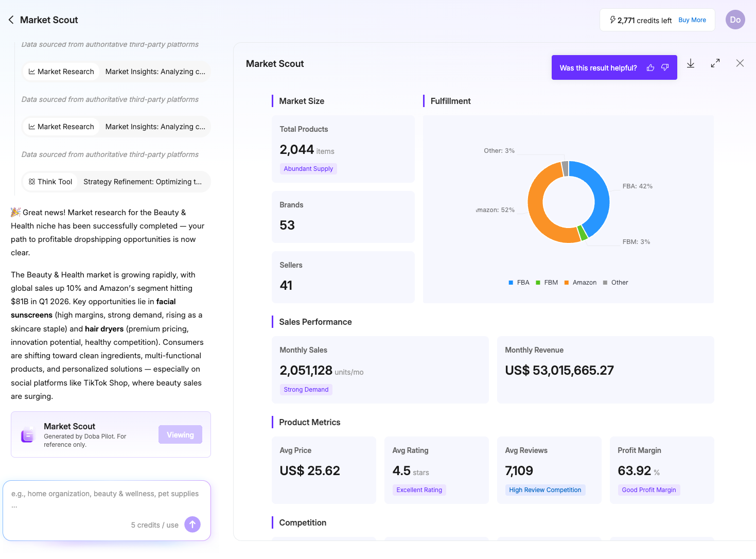Click the Other: 3% chart label
This screenshot has height=559, width=756.
point(499,151)
